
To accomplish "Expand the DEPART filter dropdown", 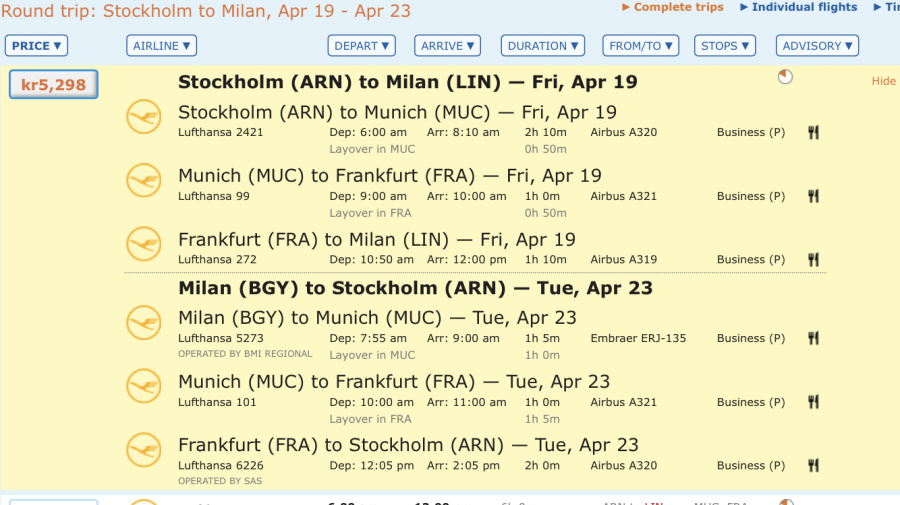I will (361, 46).
